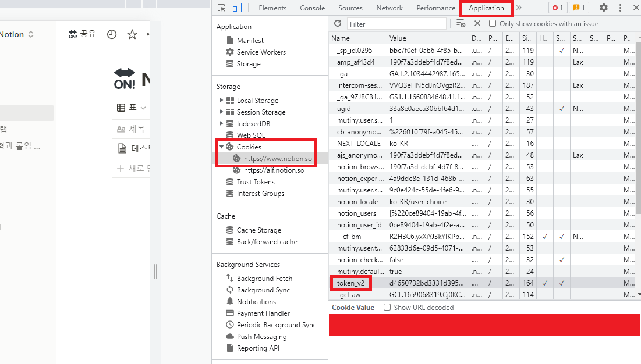
Task: Favorite the Notion page with star icon
Action: pyautogui.click(x=132, y=34)
